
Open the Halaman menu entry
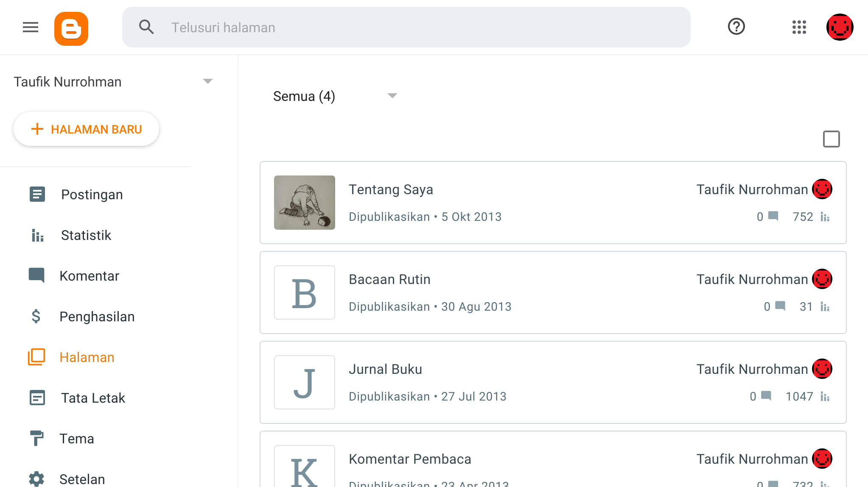click(x=87, y=357)
